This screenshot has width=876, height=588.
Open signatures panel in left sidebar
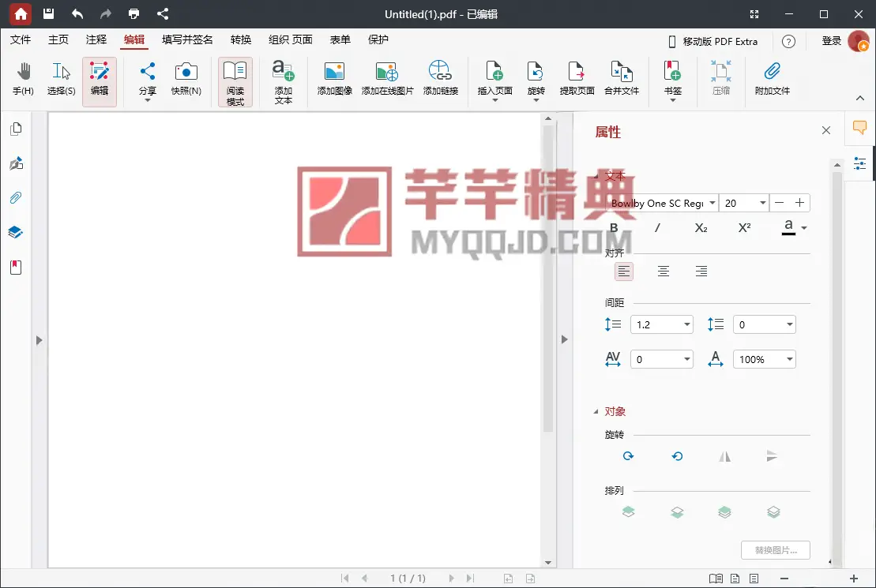[16, 163]
